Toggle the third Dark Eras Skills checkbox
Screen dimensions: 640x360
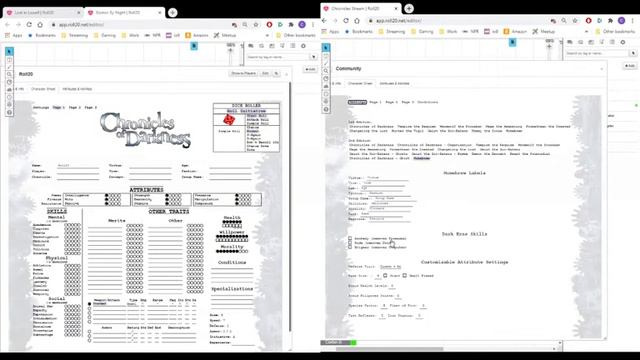350,247
